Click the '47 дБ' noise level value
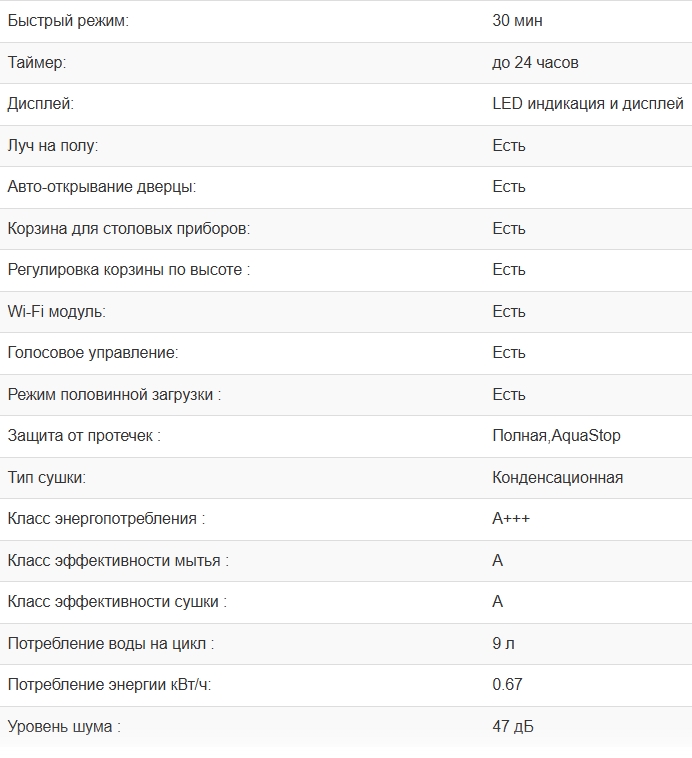The image size is (692, 758). 513,727
